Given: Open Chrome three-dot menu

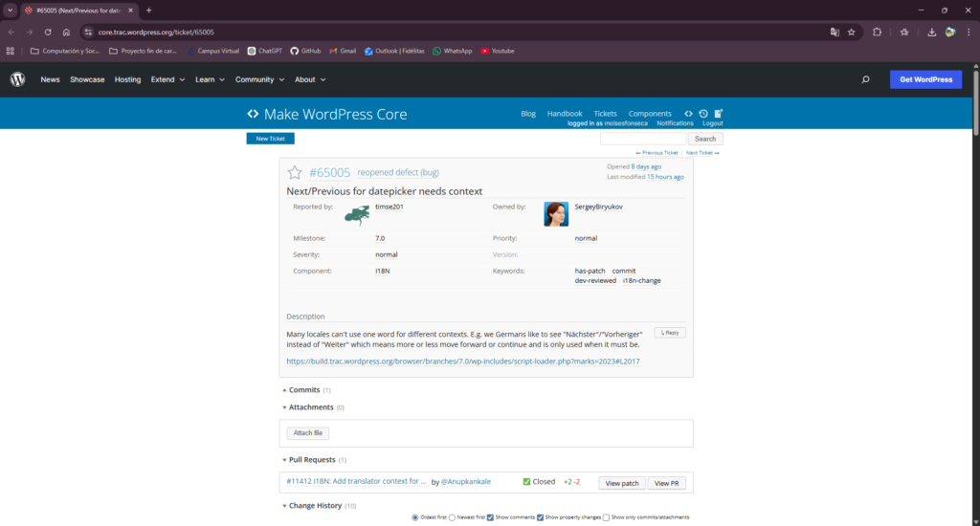Looking at the screenshot, I should coord(969,32).
